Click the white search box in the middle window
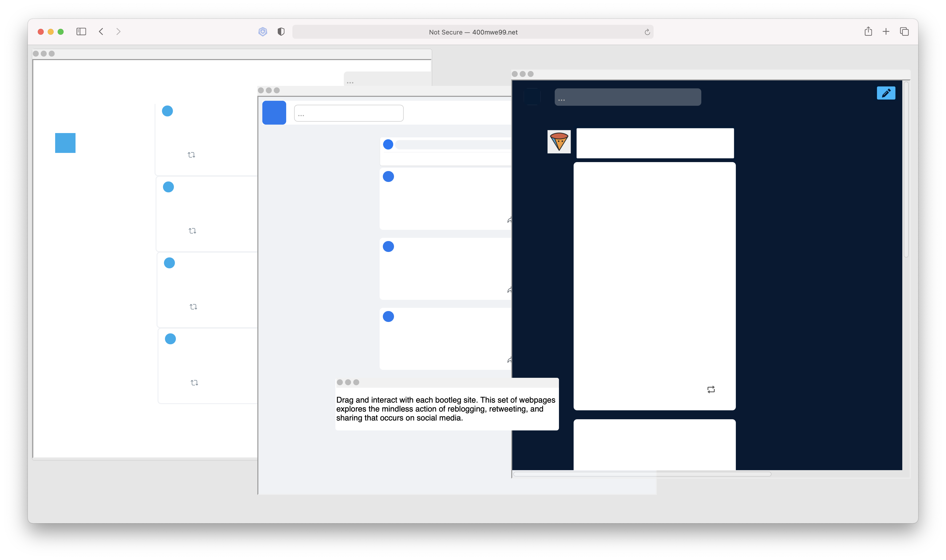Image resolution: width=946 pixels, height=560 pixels. click(x=349, y=113)
